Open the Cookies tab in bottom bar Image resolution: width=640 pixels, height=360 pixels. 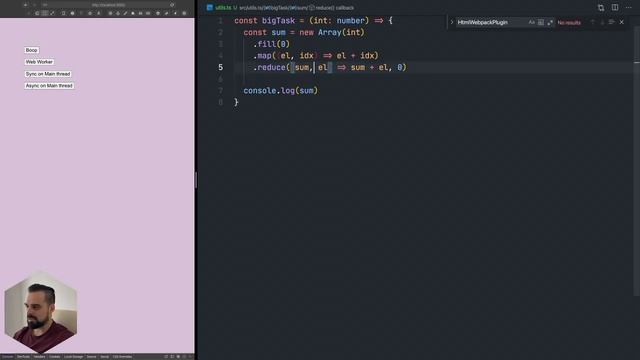click(x=55, y=357)
